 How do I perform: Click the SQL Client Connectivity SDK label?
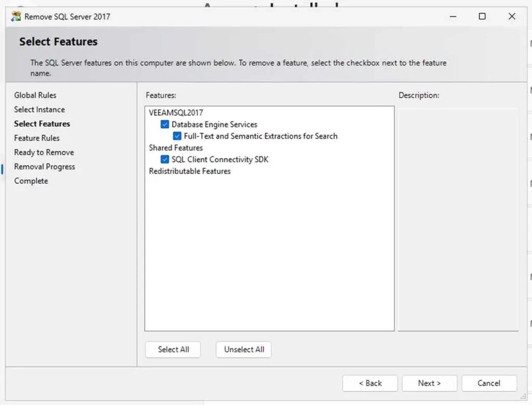tap(220, 159)
